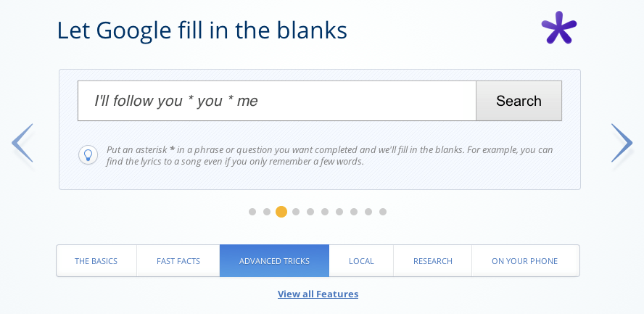Click the purple asterisk icon
Image resolution: width=644 pixels, height=314 pixels.
(x=559, y=28)
